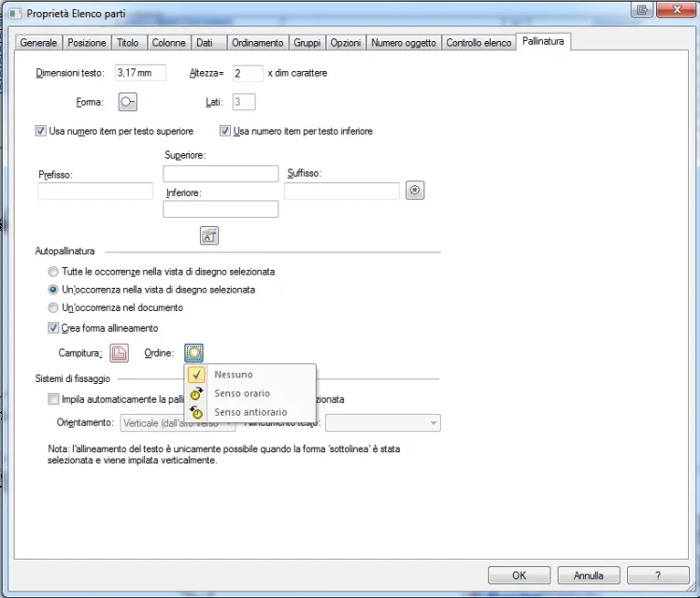The width and height of the screenshot is (700, 598).
Task: Click the text format icon below Inferiore
Action: coord(209,235)
